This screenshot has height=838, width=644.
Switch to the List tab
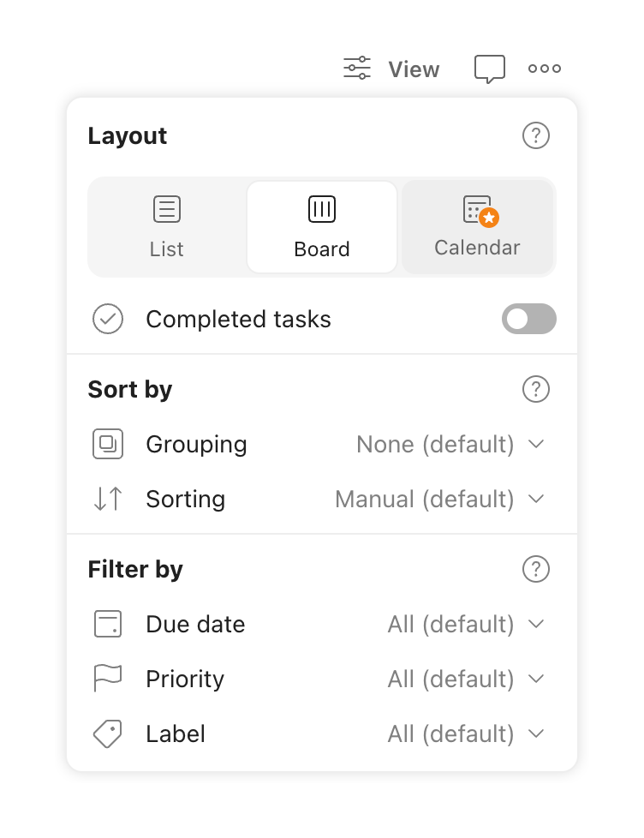tap(166, 226)
